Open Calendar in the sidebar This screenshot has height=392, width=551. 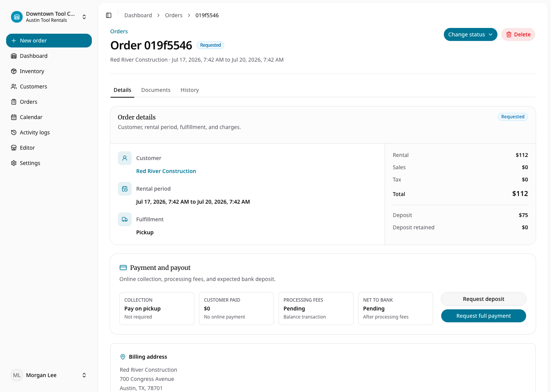click(x=49, y=117)
